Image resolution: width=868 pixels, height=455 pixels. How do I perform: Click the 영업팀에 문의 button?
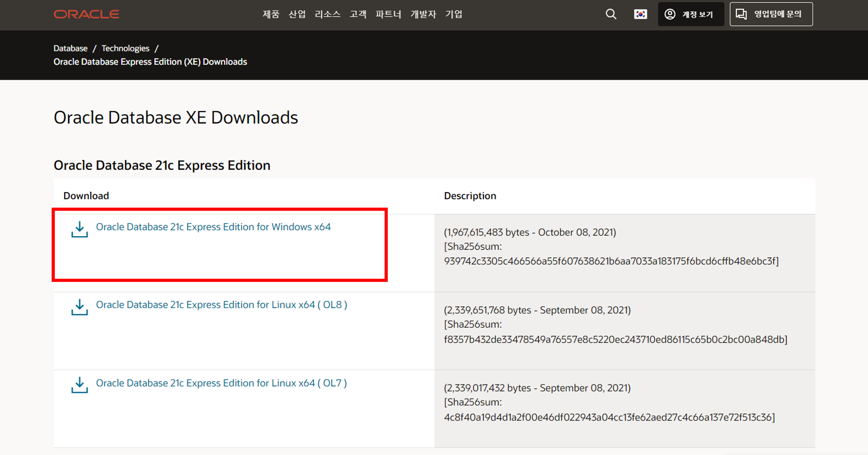(x=771, y=14)
